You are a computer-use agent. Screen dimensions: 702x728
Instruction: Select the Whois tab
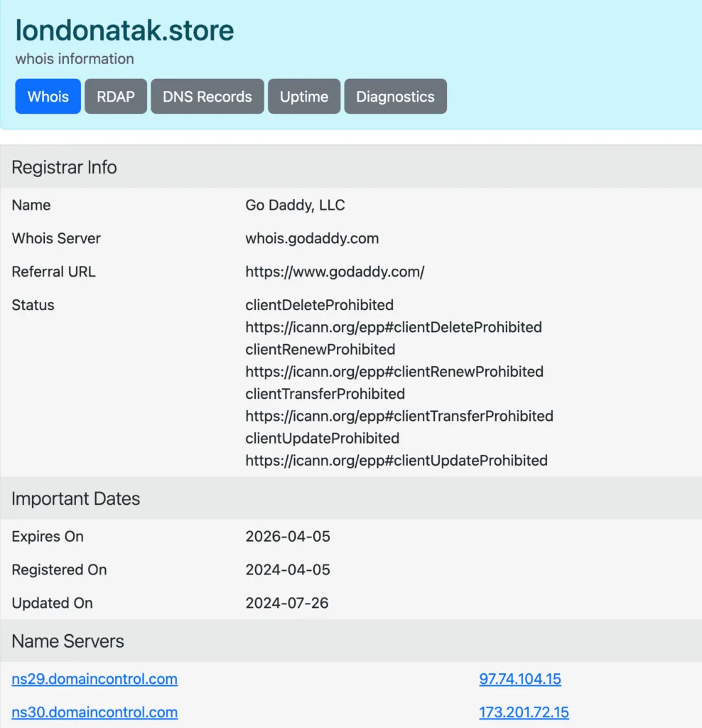[48, 96]
